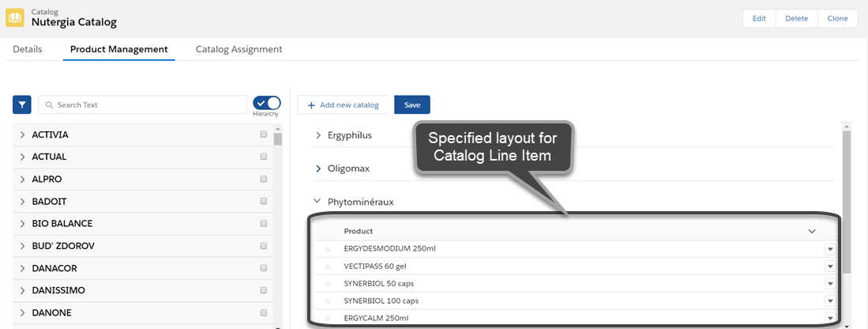Open the Catalog Assignment tab
This screenshot has width=868, height=329.
[239, 49]
